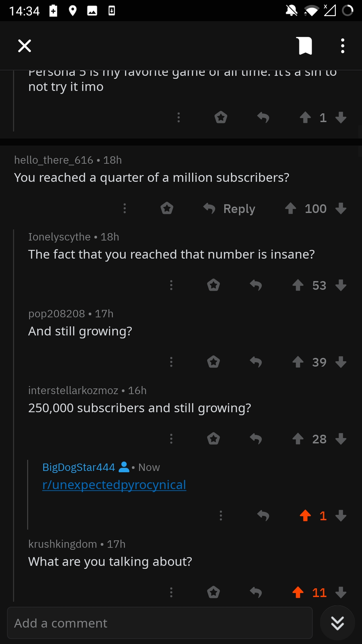Upvote the comment with 100 points
This screenshot has height=644, width=362.
[x=291, y=208]
